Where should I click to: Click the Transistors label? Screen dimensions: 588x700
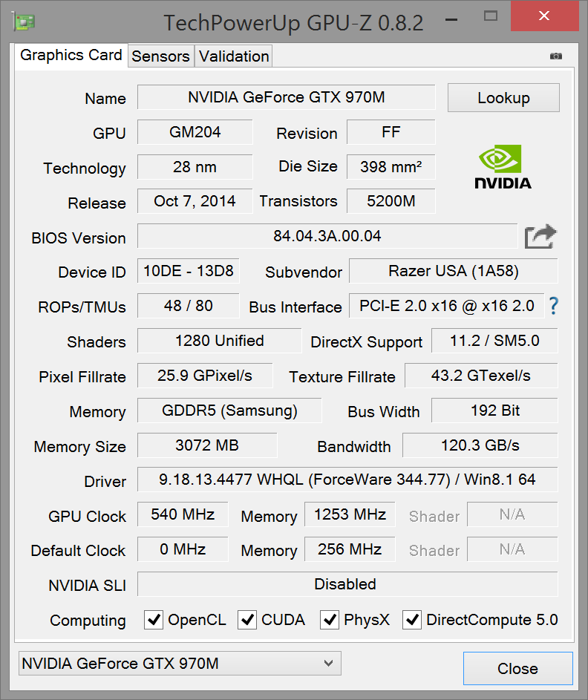[298, 201]
